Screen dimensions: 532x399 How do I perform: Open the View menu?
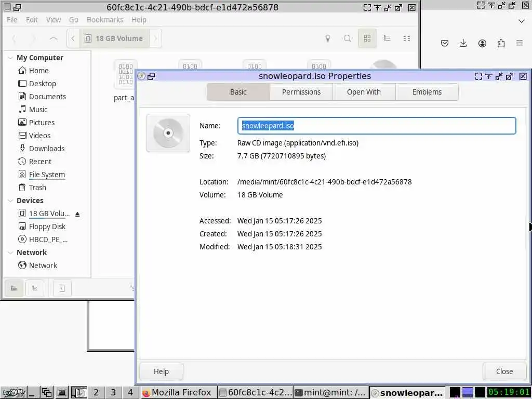[54, 20]
